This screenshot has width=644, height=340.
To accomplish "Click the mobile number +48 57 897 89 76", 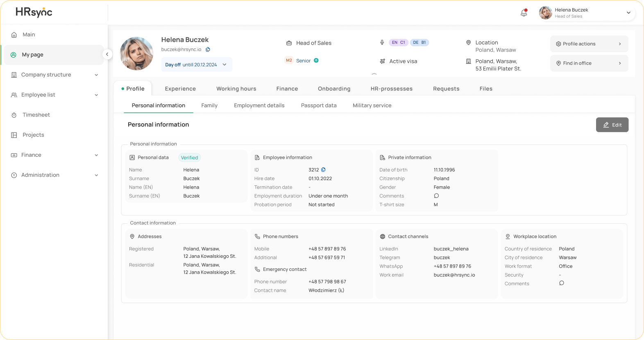I will (x=327, y=249).
